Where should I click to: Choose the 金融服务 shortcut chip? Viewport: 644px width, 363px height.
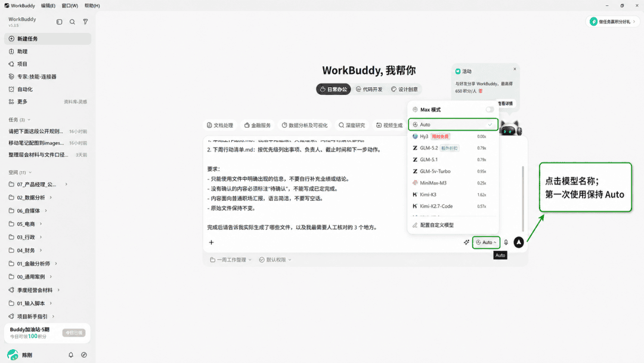258,125
